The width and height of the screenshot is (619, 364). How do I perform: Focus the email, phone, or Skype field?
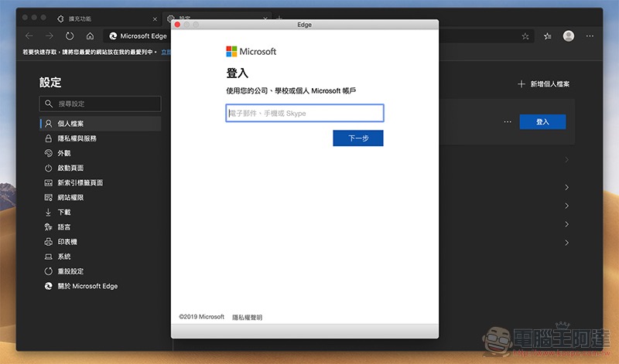tap(304, 114)
